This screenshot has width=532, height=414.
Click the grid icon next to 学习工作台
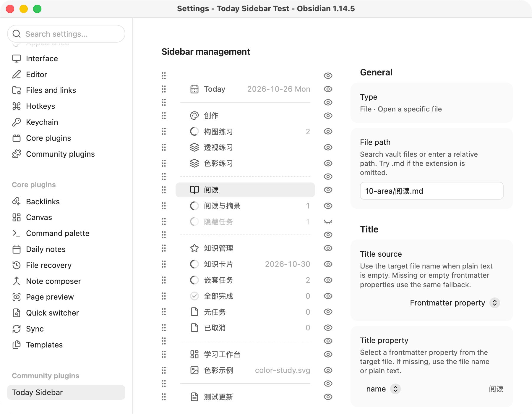point(194,354)
